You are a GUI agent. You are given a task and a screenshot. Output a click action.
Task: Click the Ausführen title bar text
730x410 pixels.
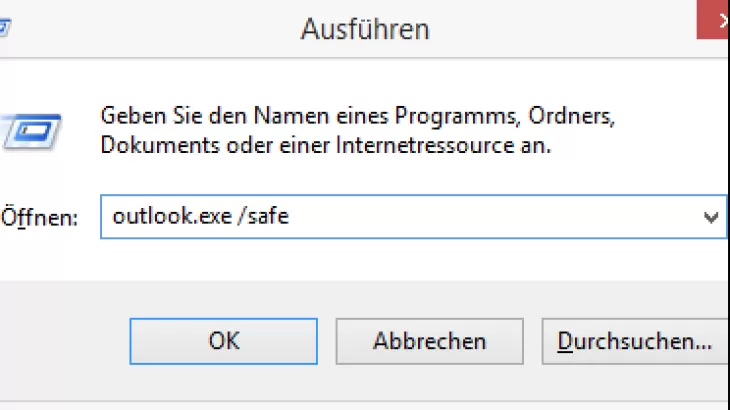365,29
